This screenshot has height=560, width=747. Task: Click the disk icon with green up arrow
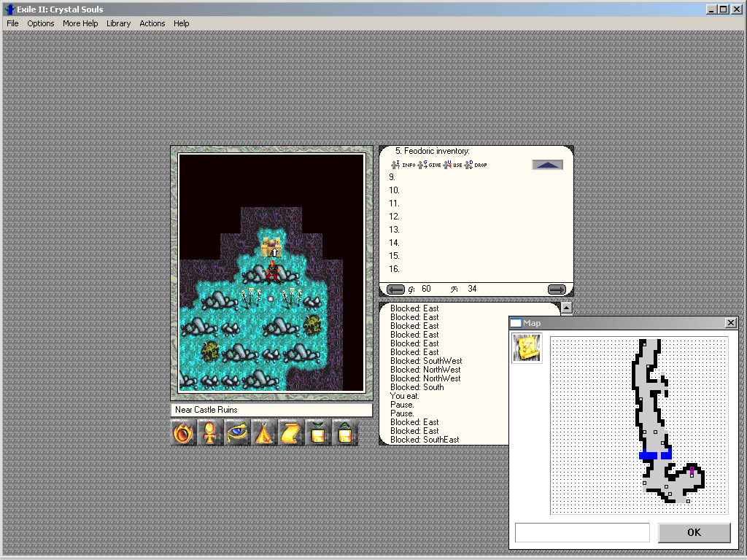click(x=345, y=433)
